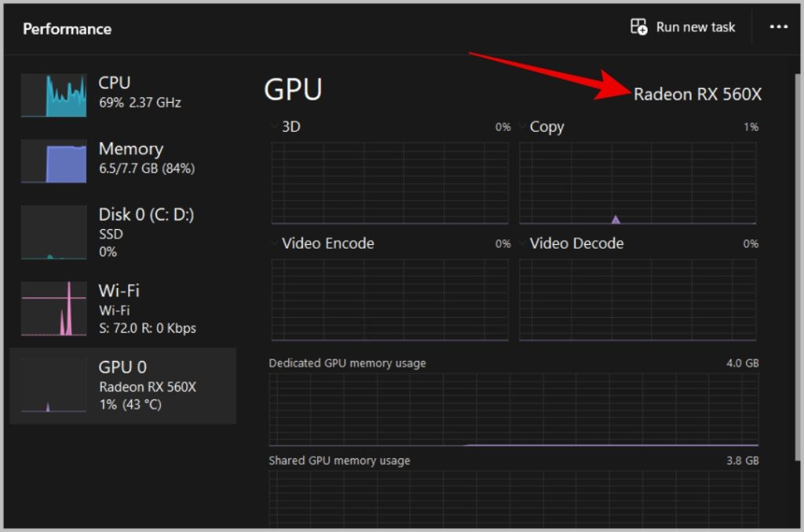Expand the Video Encode engine dropdown

274,243
